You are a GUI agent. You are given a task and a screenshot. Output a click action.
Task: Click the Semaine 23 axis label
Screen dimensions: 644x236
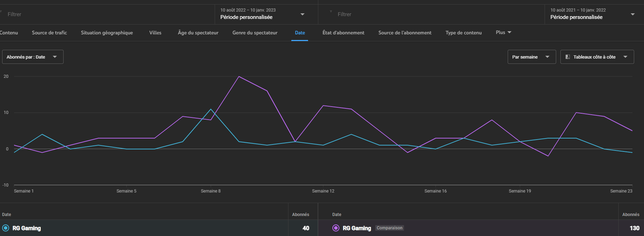click(621, 191)
